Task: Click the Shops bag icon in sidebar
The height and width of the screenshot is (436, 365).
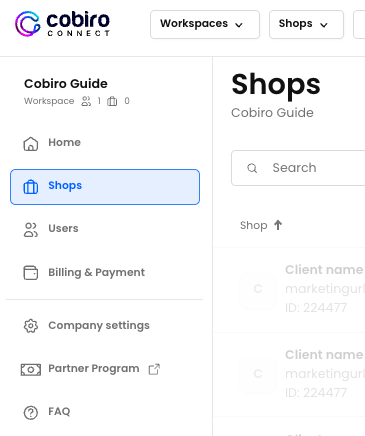Action: 30,187
